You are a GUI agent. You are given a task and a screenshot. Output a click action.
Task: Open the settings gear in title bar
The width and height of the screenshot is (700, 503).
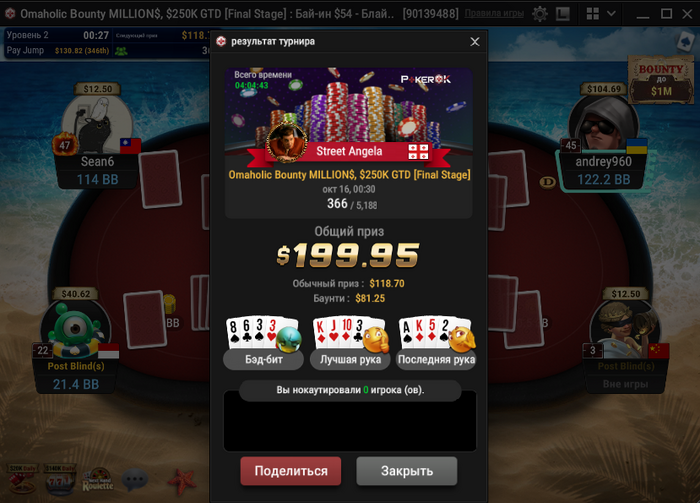(x=540, y=14)
